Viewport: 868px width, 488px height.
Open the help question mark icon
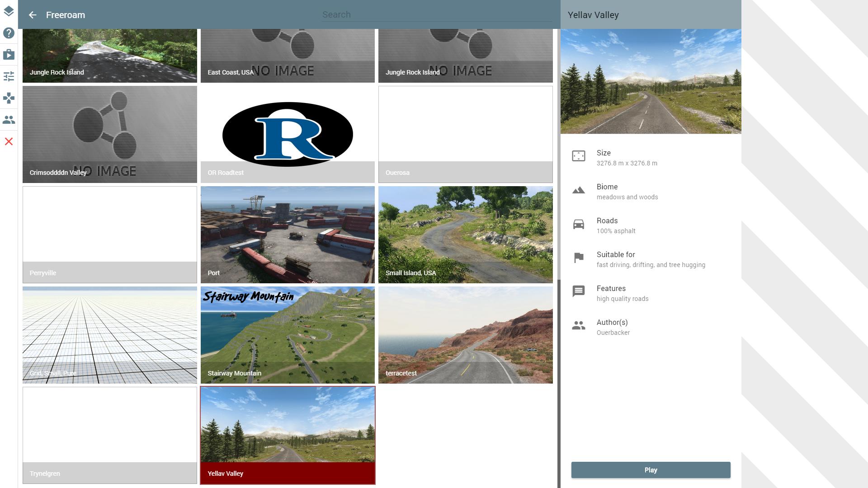[9, 33]
